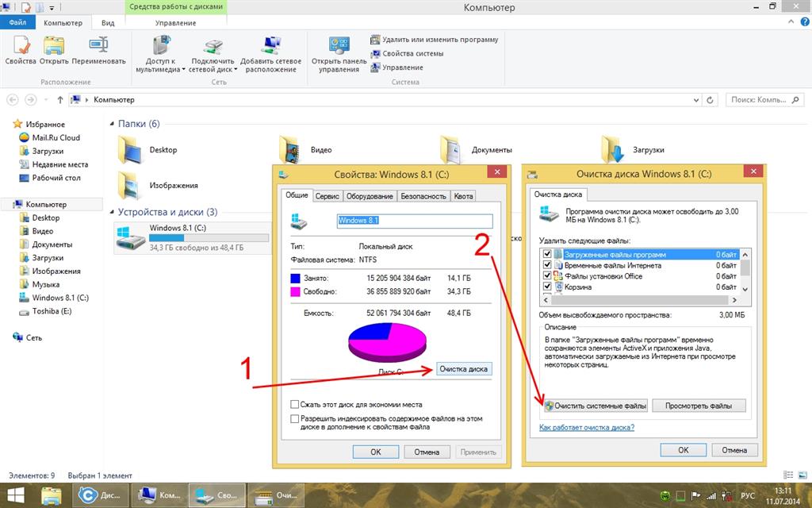812x508 pixels.
Task: Open the File (Файл) ribbon tab
Action: tap(17, 22)
